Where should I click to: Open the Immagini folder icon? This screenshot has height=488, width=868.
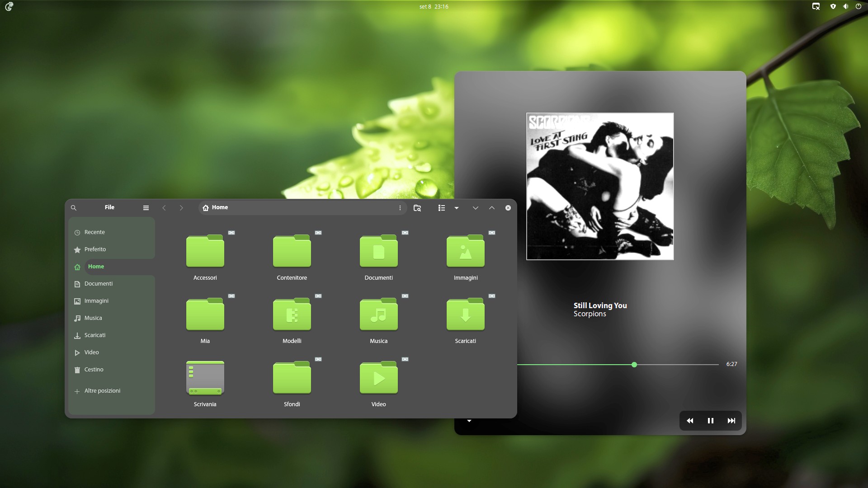tap(466, 251)
